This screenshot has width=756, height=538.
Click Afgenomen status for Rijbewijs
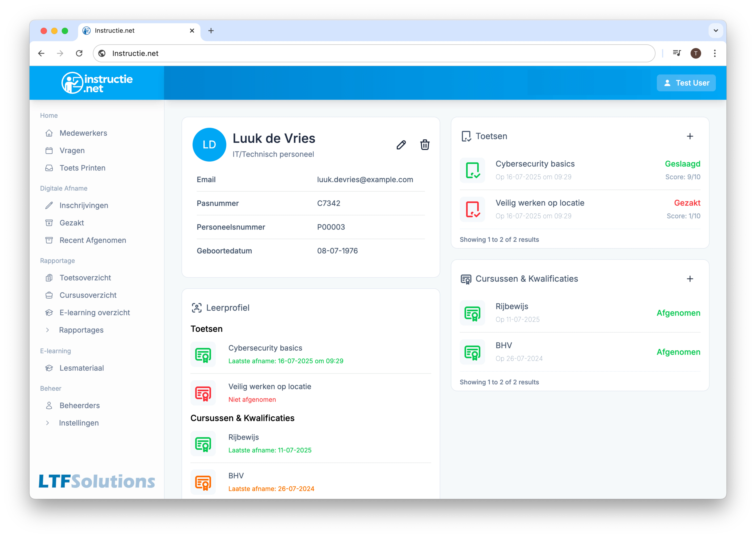679,313
